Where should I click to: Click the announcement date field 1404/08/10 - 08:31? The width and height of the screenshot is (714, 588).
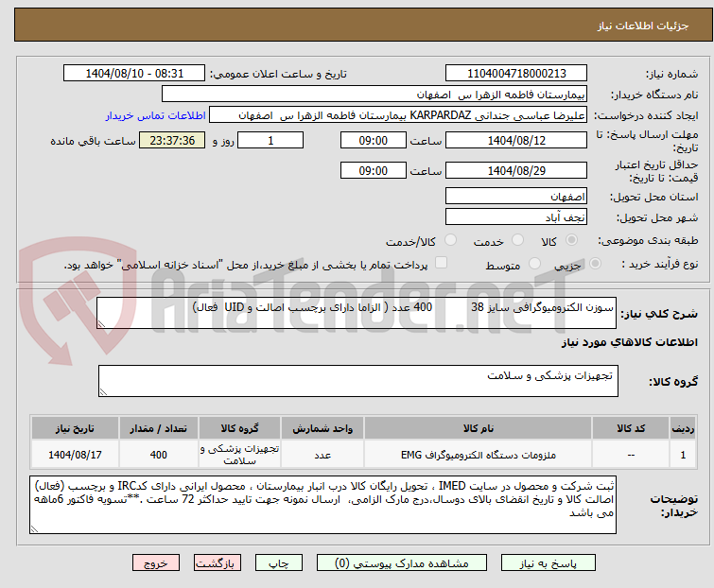[134, 74]
